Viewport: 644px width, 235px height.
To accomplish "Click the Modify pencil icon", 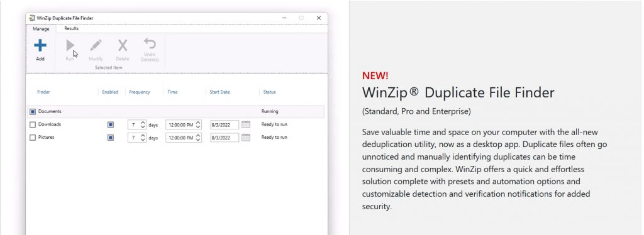I will [96, 45].
